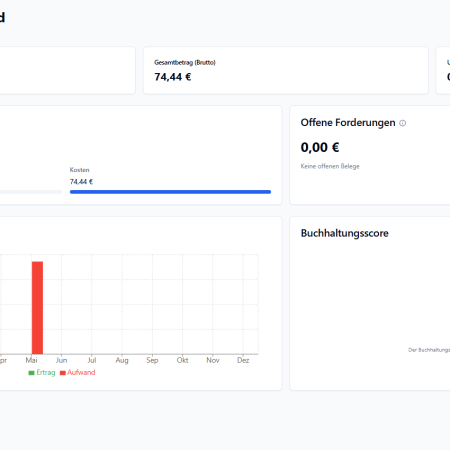Click the Dez axis label
The image size is (450, 450).
243,360
